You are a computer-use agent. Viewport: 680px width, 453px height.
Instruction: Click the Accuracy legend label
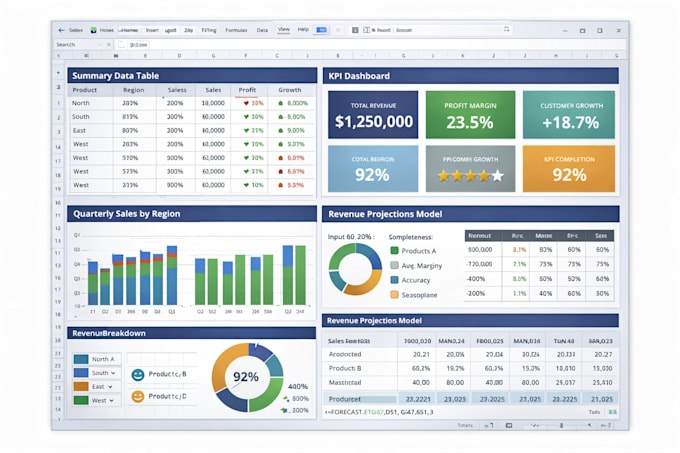pos(416,280)
